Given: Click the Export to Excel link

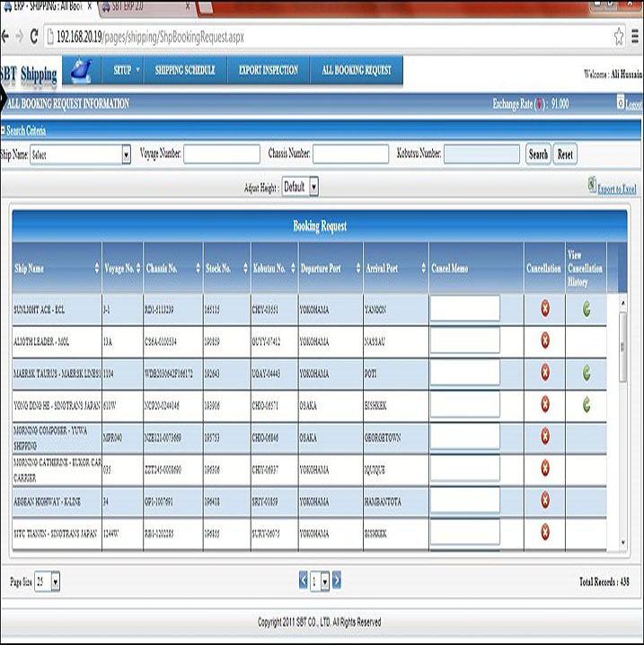Looking at the screenshot, I should coord(617,189).
